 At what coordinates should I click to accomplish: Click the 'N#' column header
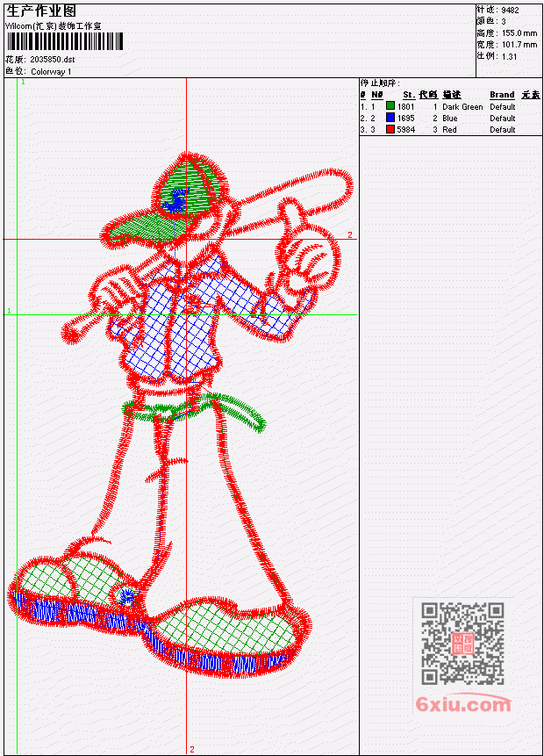[377, 95]
